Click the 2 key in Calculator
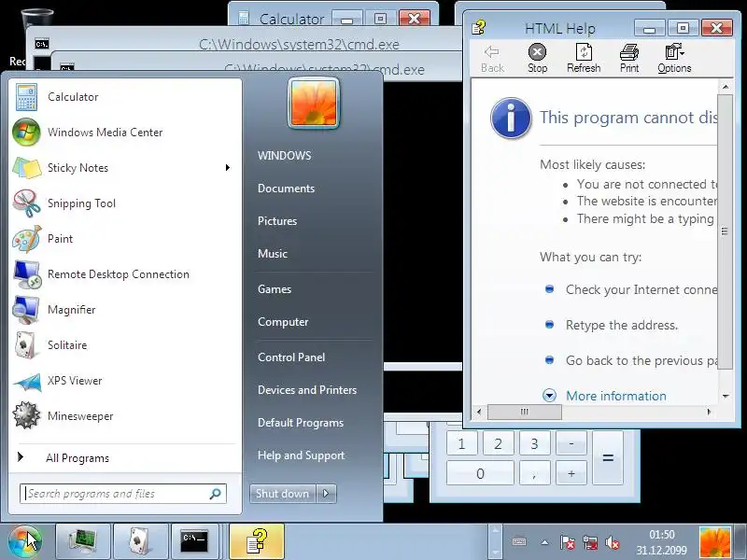 498,444
